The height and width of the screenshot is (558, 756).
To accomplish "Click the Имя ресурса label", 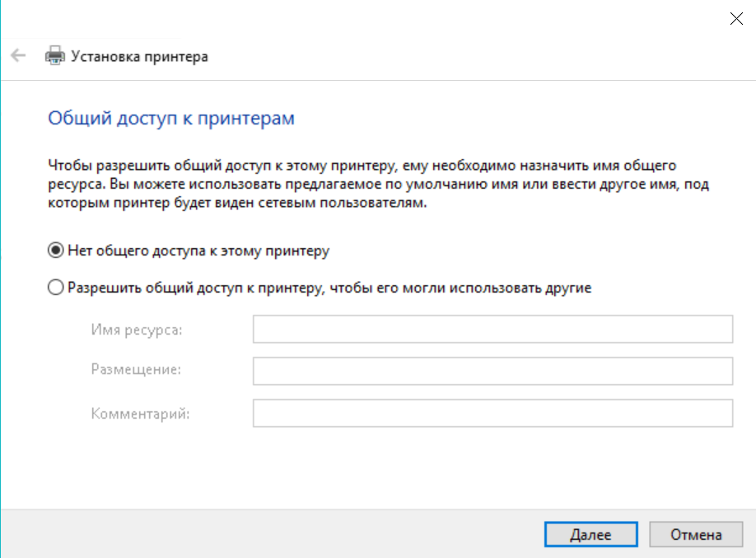I will (x=137, y=330).
